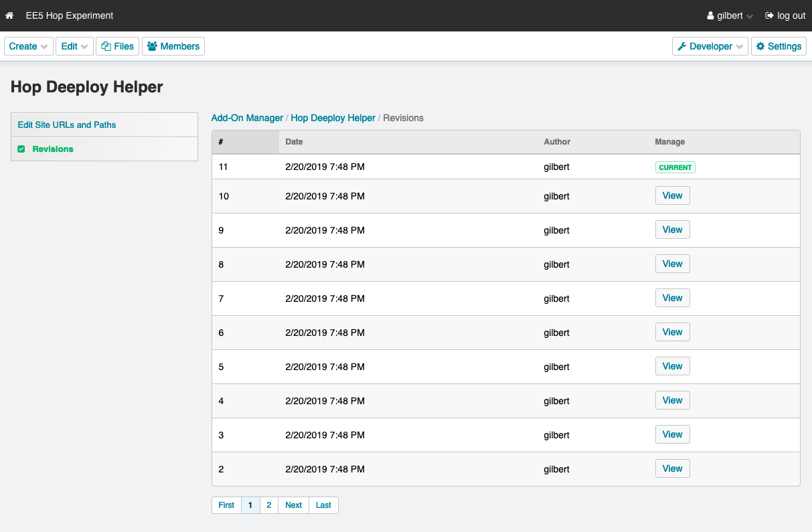The height and width of the screenshot is (532, 812).
Task: View revision 8
Action: click(672, 264)
